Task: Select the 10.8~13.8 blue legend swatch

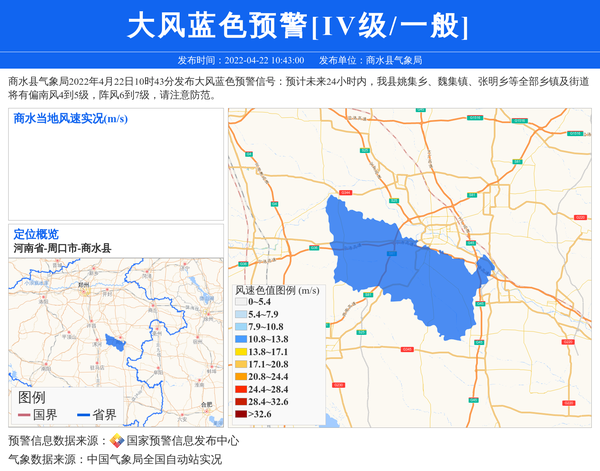Action: pos(241,340)
